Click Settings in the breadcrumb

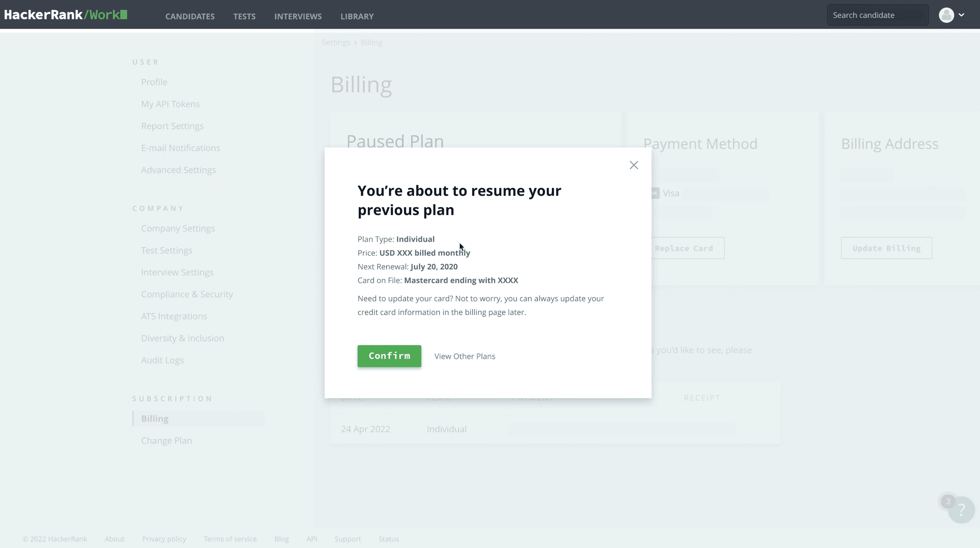(336, 43)
